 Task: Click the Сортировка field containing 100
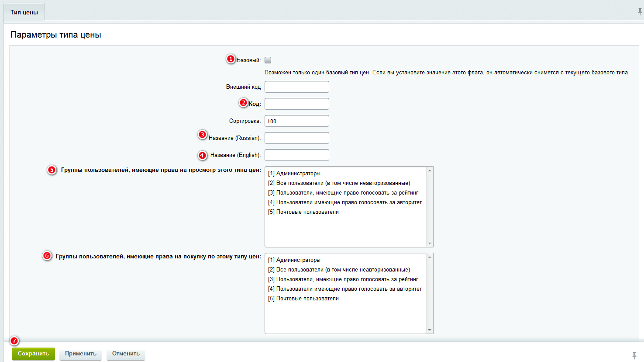pyautogui.click(x=297, y=121)
